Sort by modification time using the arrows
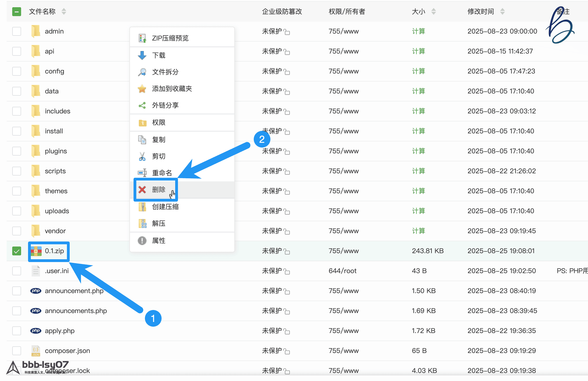The width and height of the screenshot is (588, 381). 502,12
